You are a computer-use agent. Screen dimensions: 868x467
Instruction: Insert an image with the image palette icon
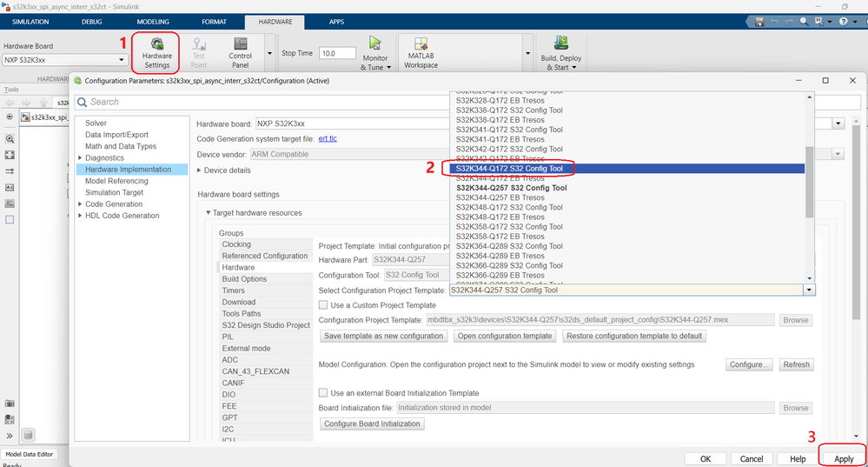click(x=10, y=203)
